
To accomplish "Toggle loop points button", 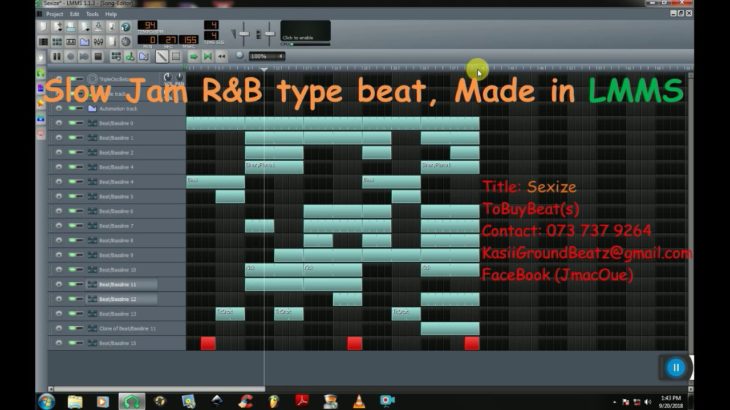I will tap(208, 57).
